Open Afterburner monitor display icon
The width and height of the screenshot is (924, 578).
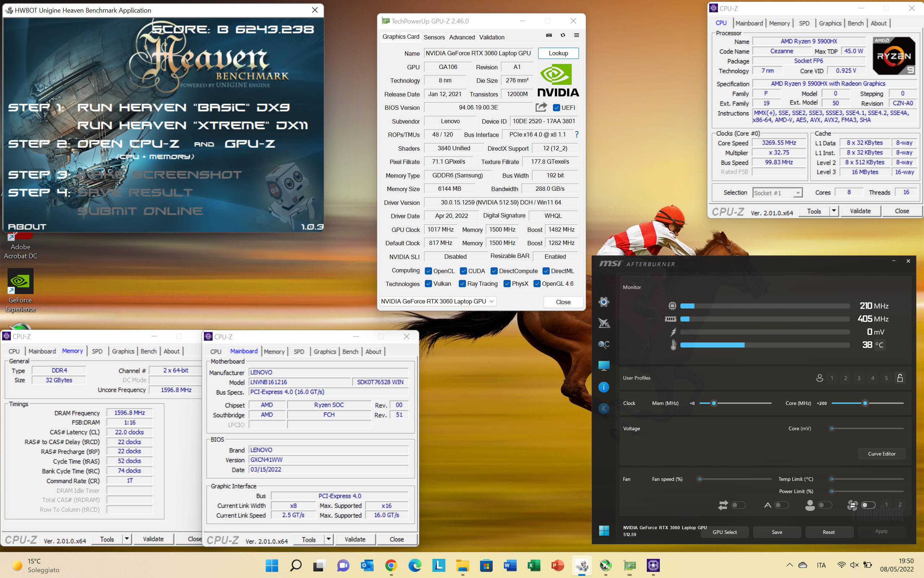(x=603, y=366)
